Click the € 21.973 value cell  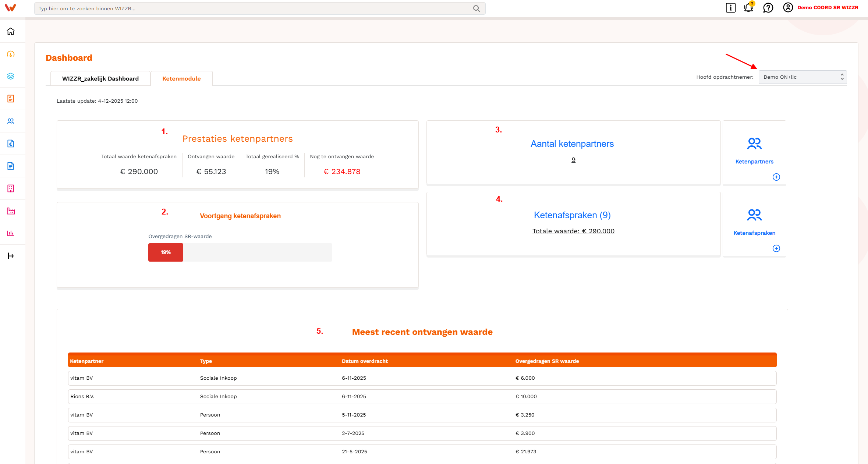coord(526,452)
